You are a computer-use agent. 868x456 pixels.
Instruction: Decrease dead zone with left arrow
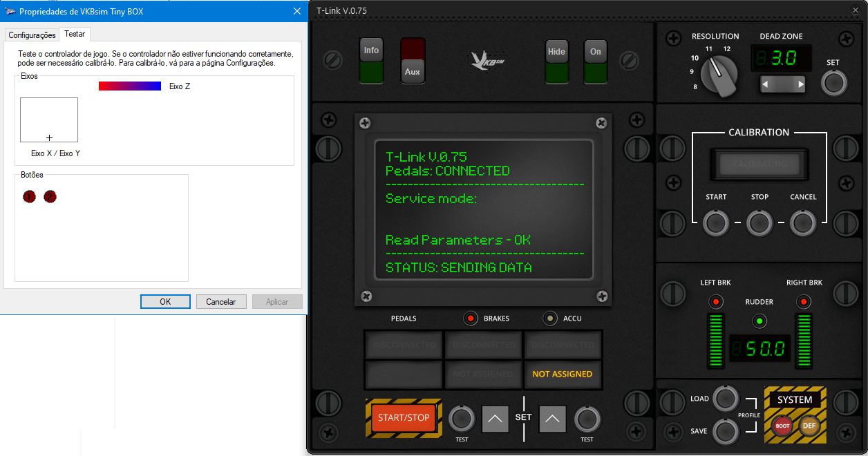pos(767,84)
